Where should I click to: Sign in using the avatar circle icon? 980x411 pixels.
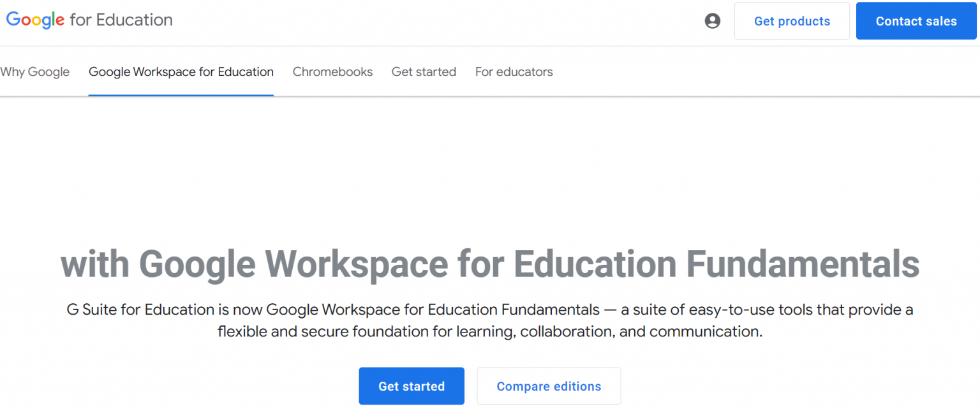click(712, 20)
